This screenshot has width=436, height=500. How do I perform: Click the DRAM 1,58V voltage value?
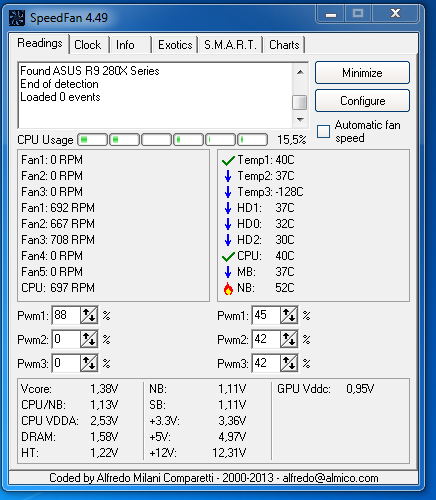click(104, 437)
